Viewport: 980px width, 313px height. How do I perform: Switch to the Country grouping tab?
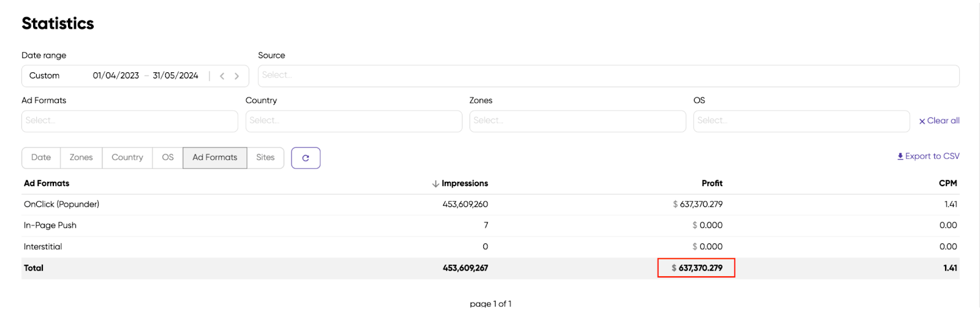tap(127, 157)
